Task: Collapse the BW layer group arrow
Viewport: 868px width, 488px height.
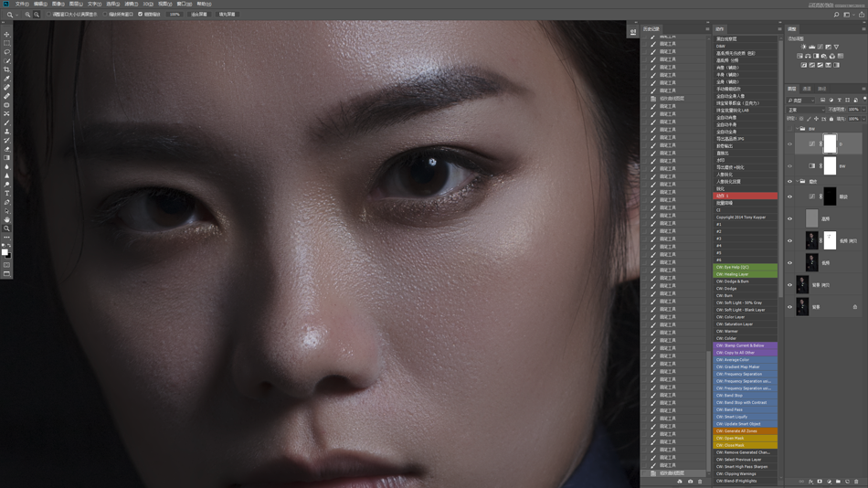Action: (797, 129)
